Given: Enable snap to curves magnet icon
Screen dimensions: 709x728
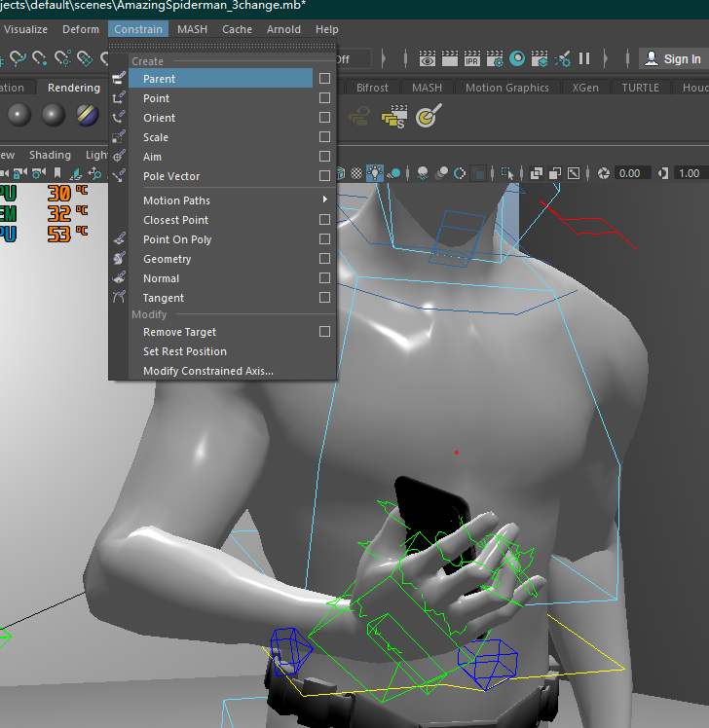Looking at the screenshot, I should point(18,58).
